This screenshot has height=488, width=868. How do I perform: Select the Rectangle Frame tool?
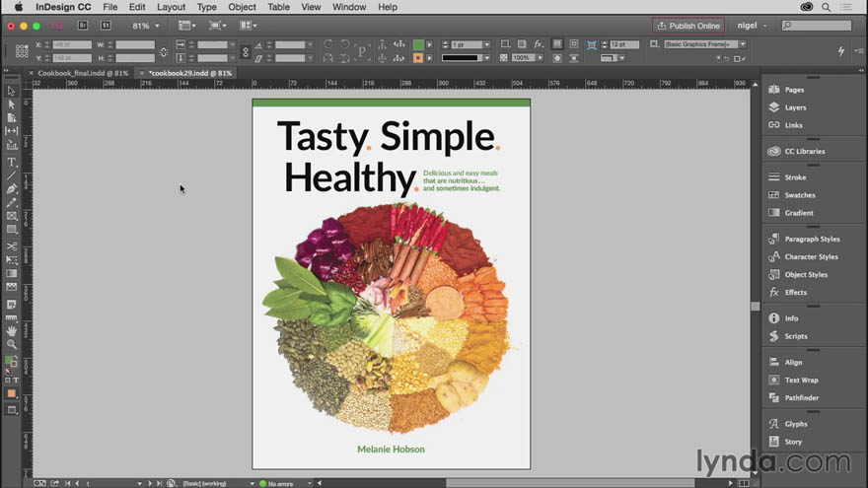point(12,216)
